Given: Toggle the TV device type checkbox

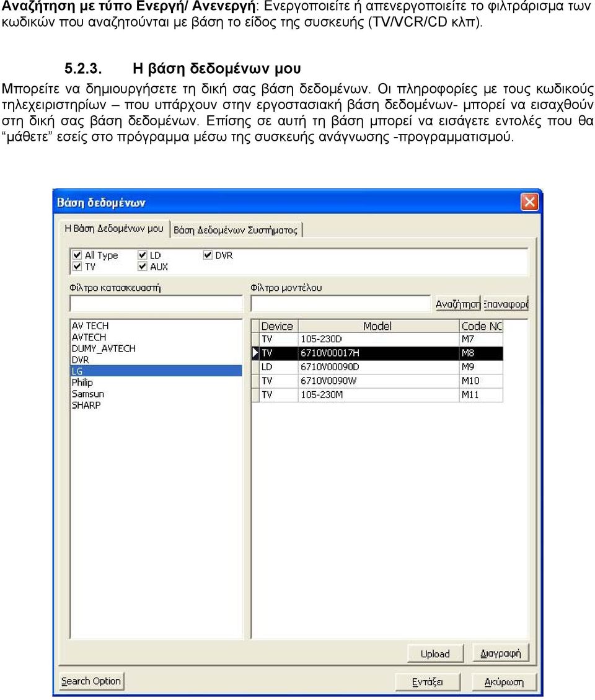Looking at the screenshot, I should click(77, 267).
